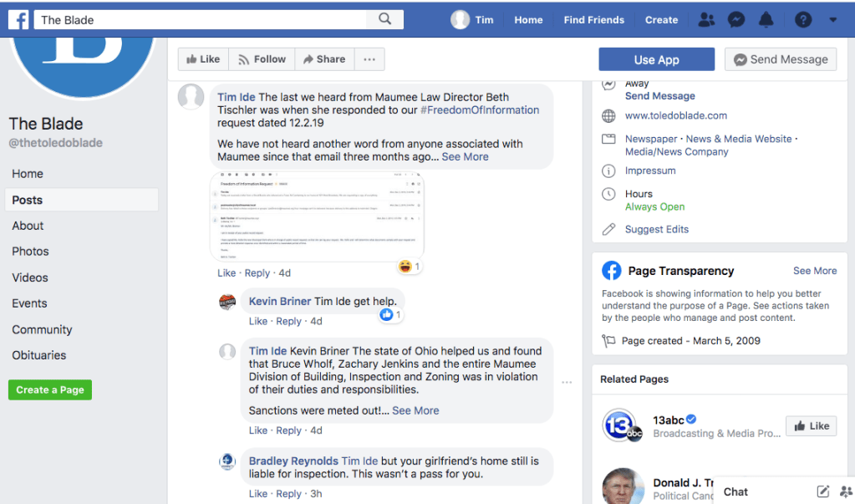Click the Quick Help question mark icon

tap(802, 20)
